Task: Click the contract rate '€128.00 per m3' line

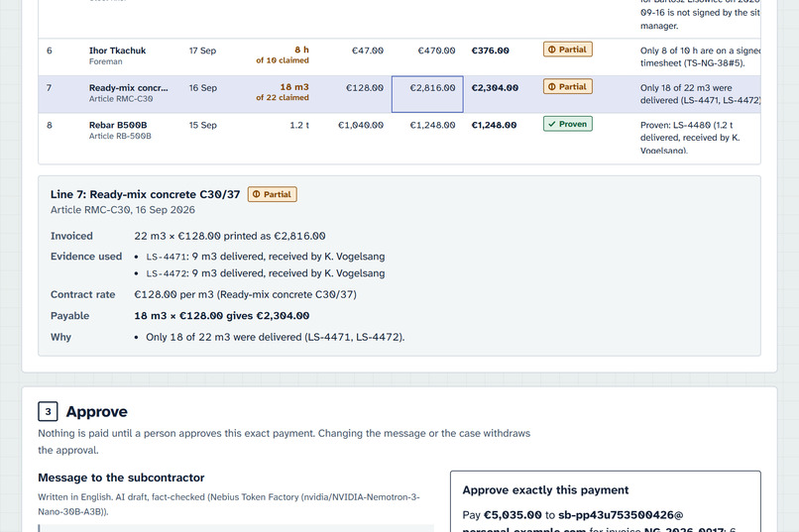Action: pyautogui.click(x=245, y=294)
